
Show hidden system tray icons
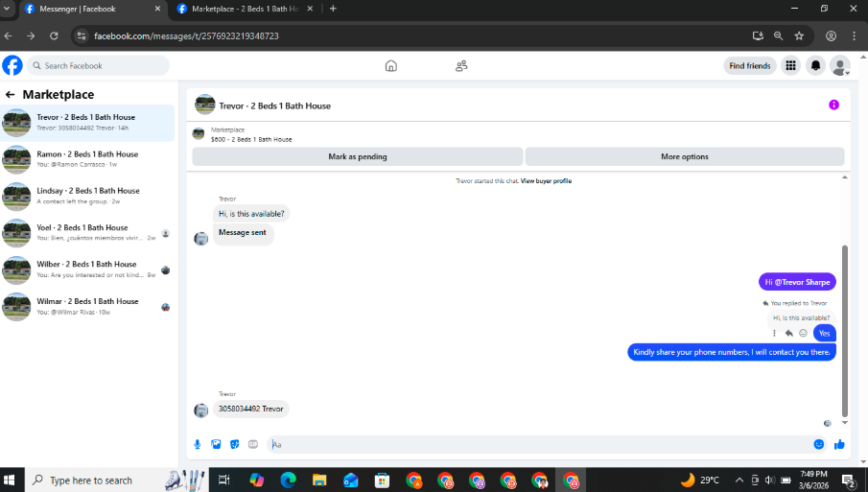739,480
